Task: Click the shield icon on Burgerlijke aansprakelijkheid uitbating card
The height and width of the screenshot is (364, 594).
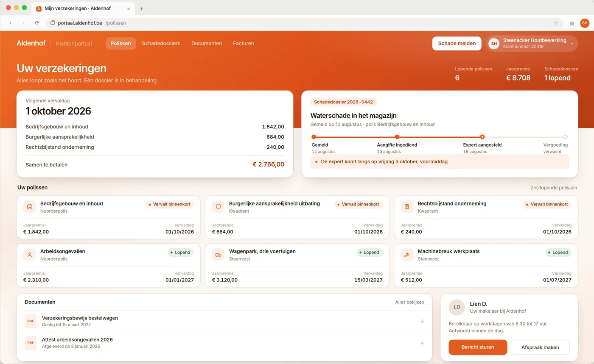Action: coord(219,207)
